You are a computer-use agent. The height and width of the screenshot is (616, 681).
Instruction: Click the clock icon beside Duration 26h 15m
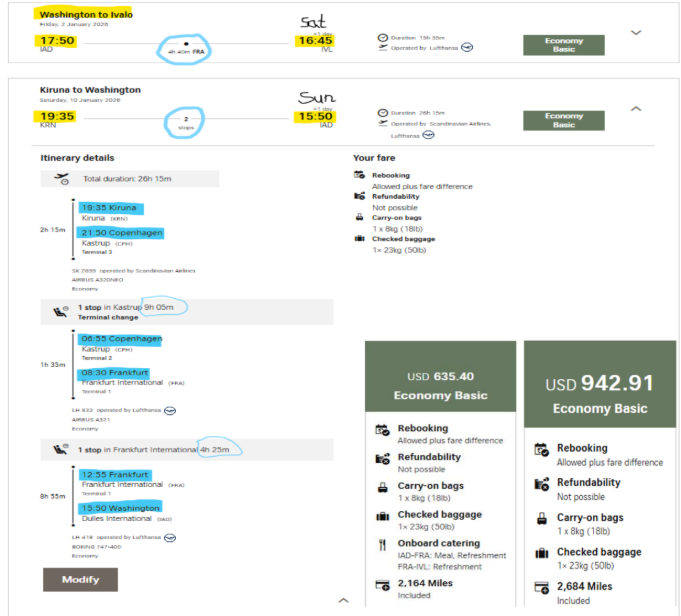point(382,113)
